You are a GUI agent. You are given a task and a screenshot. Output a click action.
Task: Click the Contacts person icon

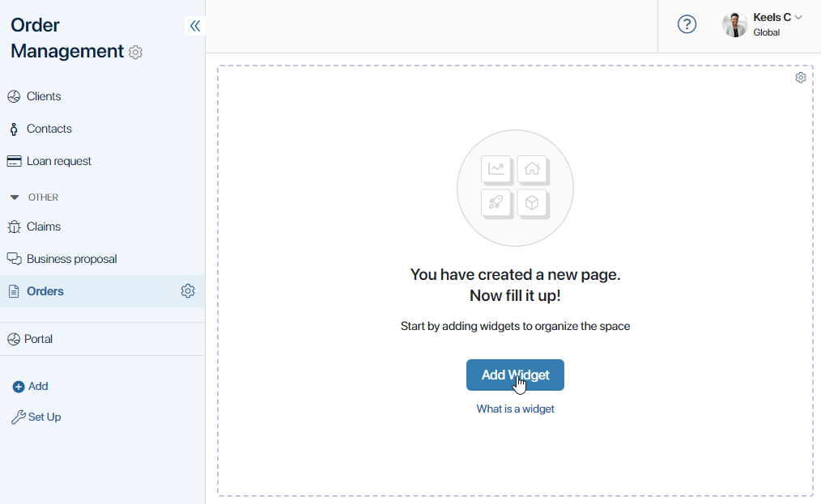pos(14,129)
